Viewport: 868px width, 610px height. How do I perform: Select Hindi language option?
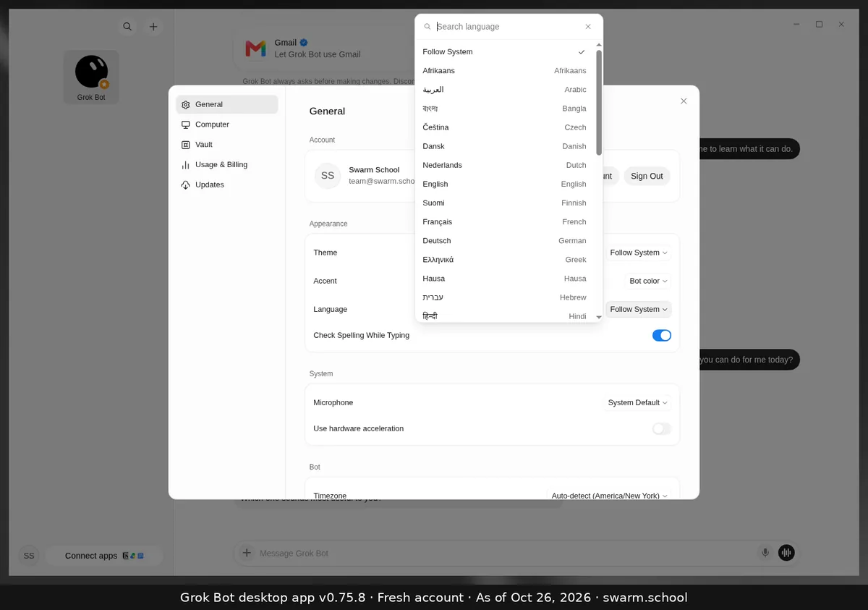pos(505,315)
